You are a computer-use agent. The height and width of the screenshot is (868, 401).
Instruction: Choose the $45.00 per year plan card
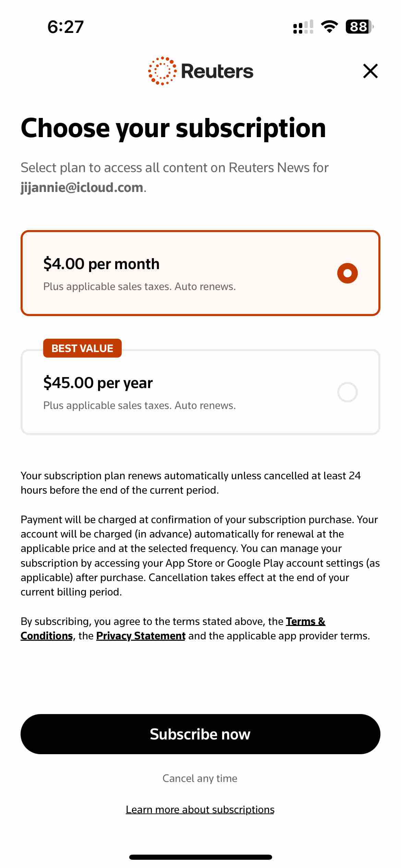pyautogui.click(x=200, y=392)
